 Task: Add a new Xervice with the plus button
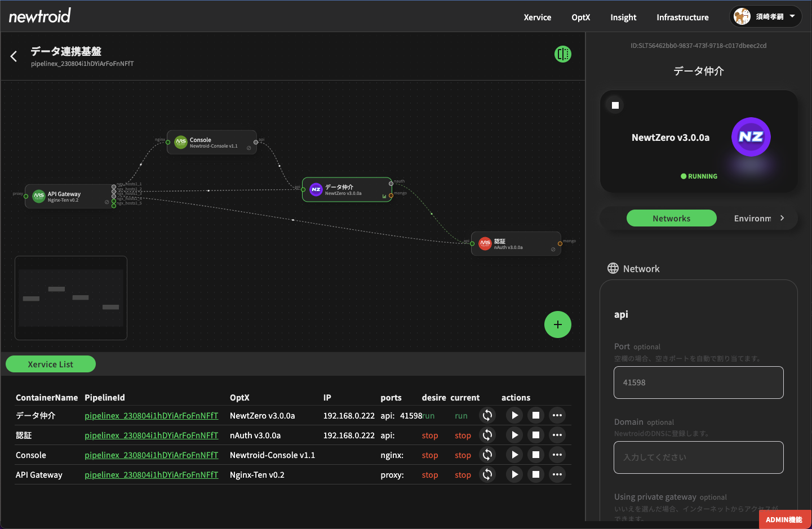click(558, 324)
